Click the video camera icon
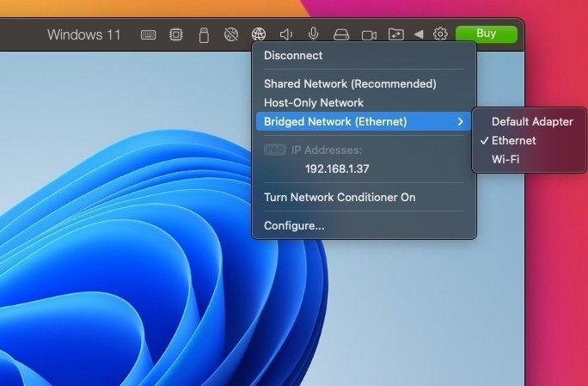The image size is (588, 386). pyautogui.click(x=369, y=35)
